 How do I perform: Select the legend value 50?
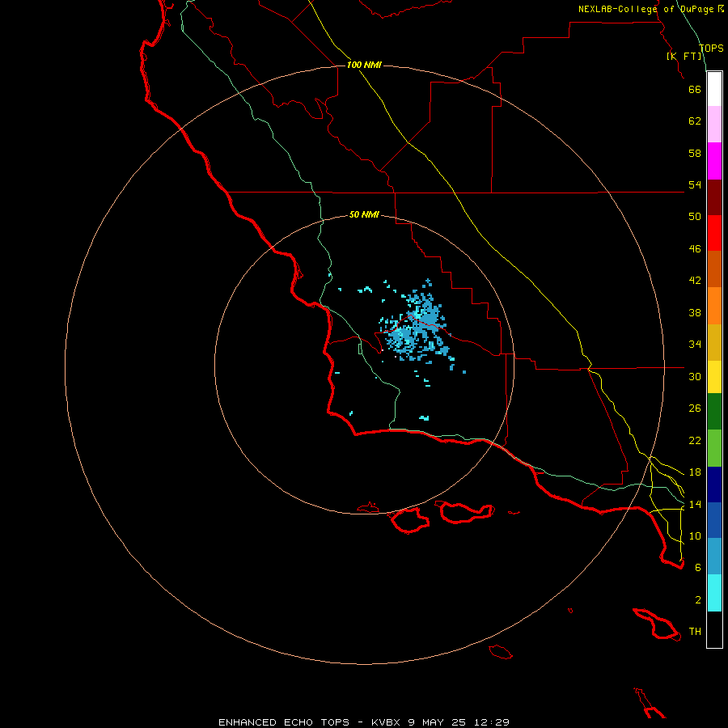[695, 217]
